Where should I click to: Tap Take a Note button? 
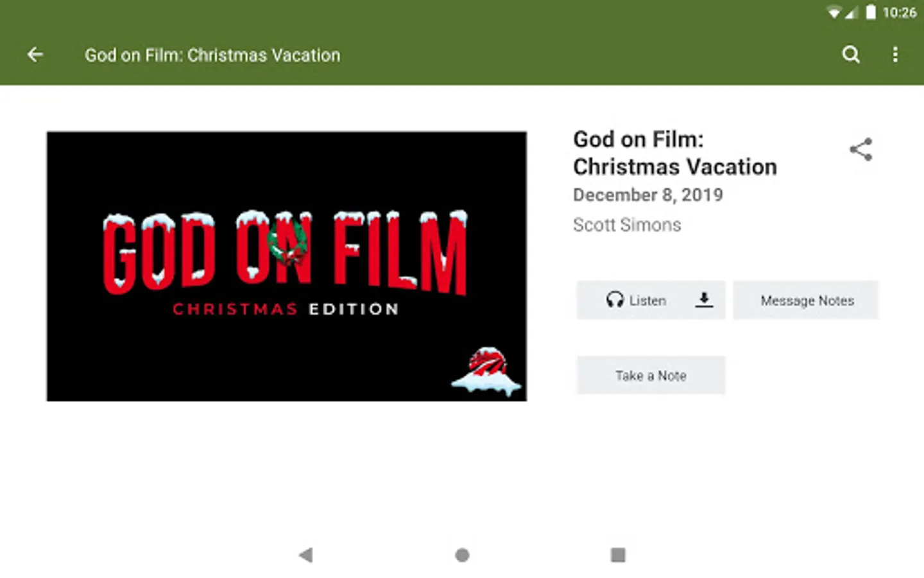click(x=651, y=375)
